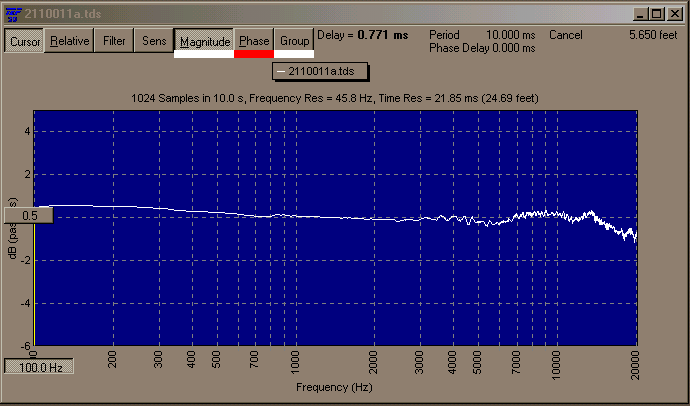Toggle the Relative mode button
The width and height of the screenshot is (690, 406).
point(70,41)
